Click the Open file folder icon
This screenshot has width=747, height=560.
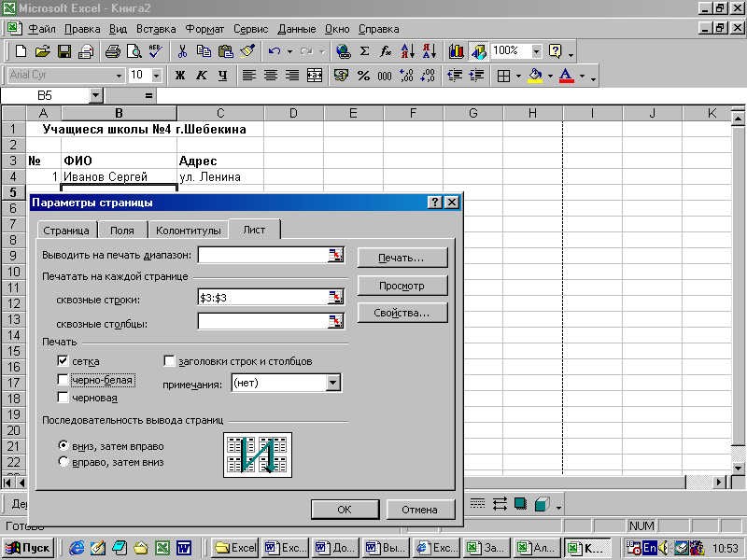point(42,51)
